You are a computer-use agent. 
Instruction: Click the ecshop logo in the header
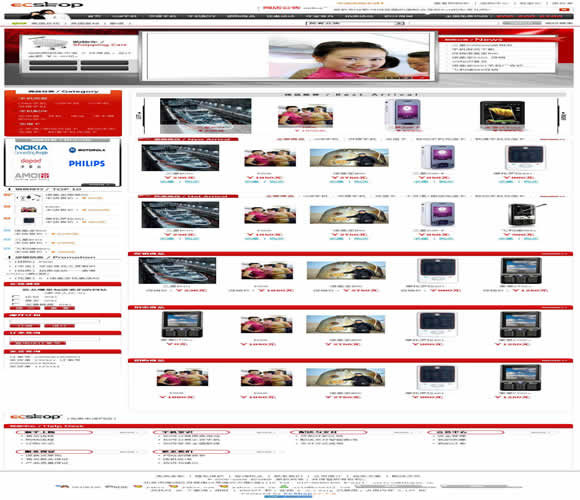[47, 5]
